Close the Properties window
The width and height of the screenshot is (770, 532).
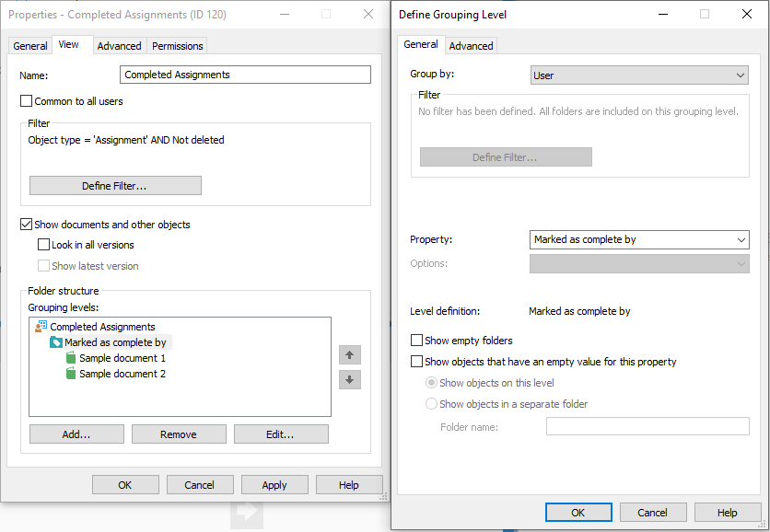tap(368, 14)
